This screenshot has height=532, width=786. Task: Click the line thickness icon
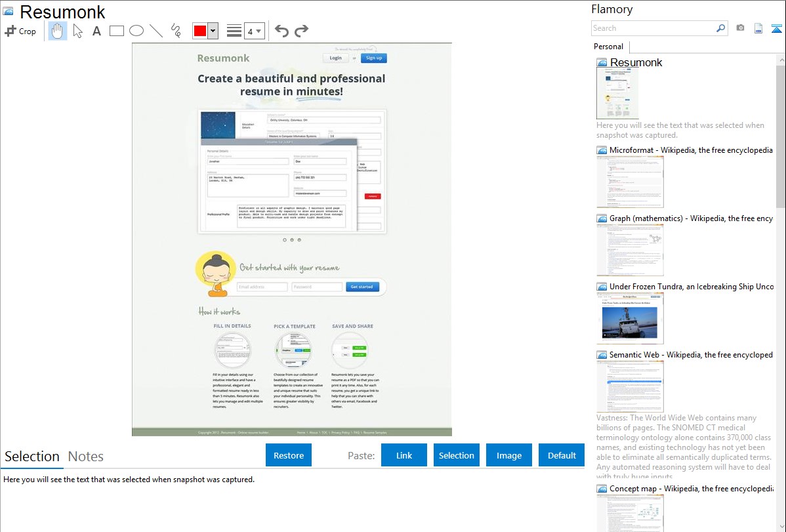coord(234,31)
